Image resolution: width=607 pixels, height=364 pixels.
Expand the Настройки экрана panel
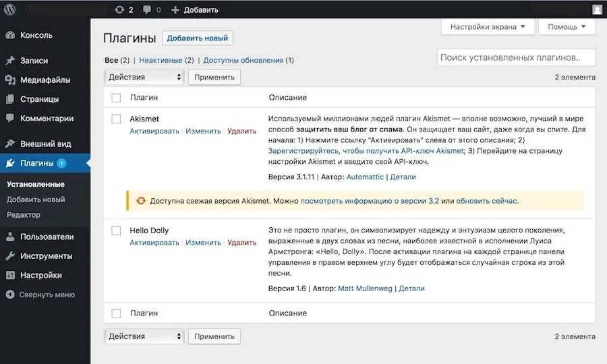pos(488,27)
